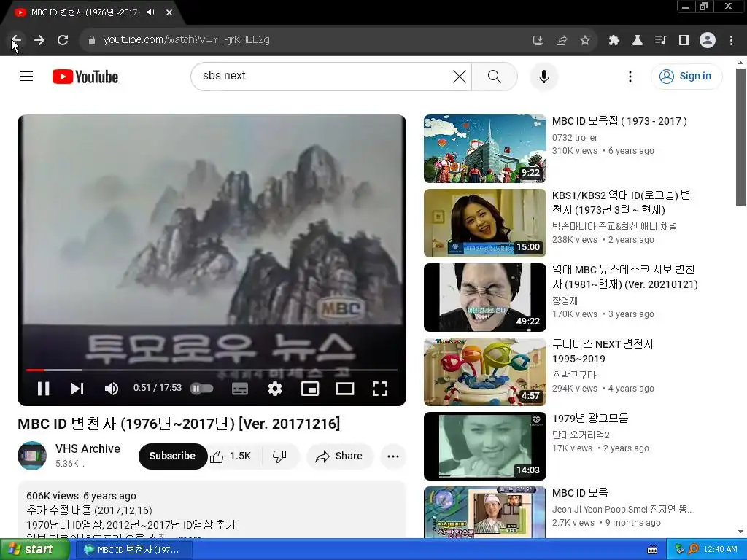Open the YouTube hamburger guide menu
Screen dimensions: 747x560
(x=26, y=76)
